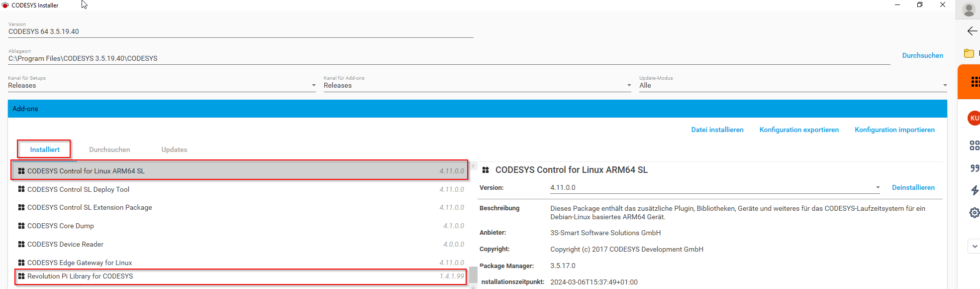This screenshot has height=289, width=980.
Task: Click the lightning bolt icon in sidebar
Action: pos(974,190)
